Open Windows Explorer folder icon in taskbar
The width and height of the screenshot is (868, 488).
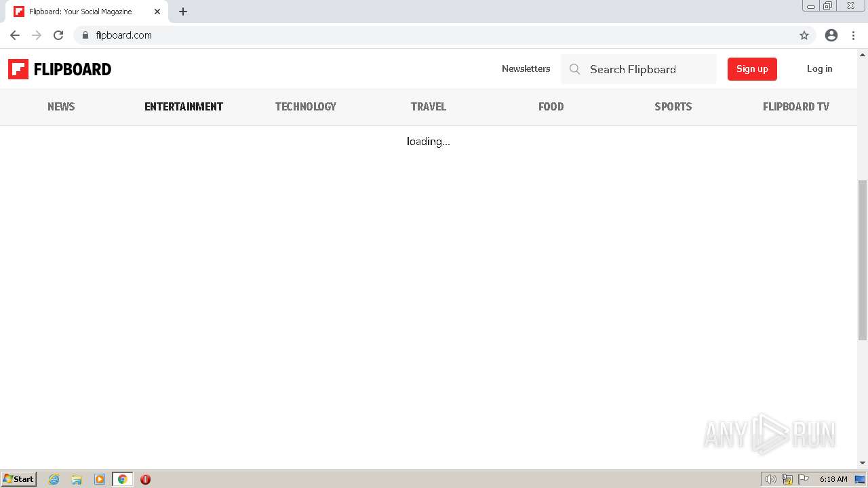click(77, 479)
